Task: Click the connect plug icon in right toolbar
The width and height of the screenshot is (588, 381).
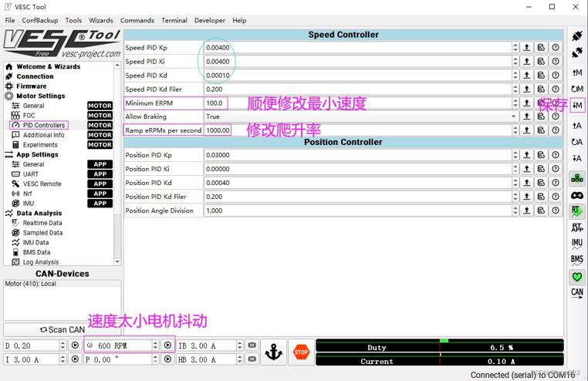Action: pyautogui.click(x=576, y=36)
